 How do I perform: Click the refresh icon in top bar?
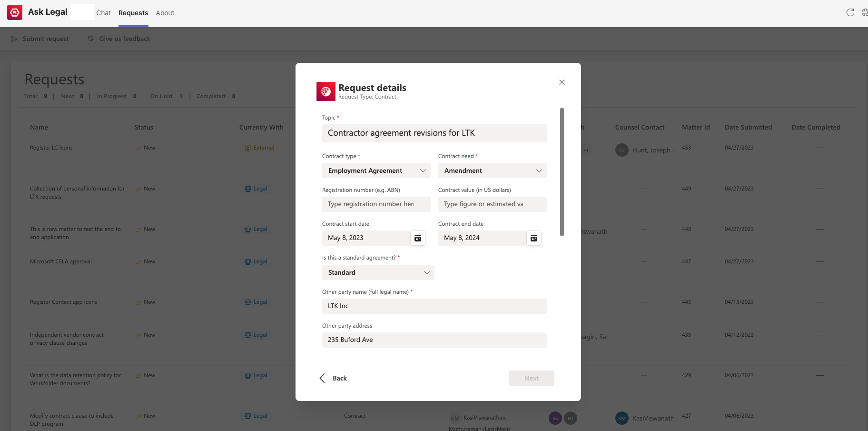[850, 12]
